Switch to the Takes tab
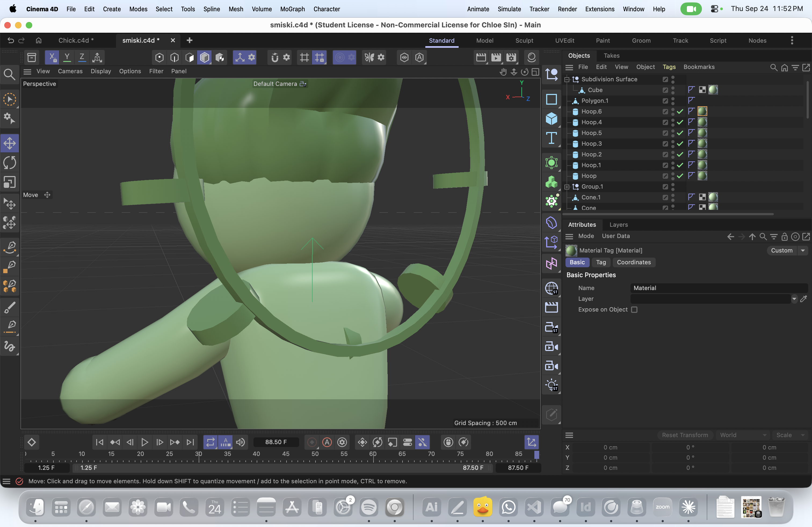 tap(611, 56)
